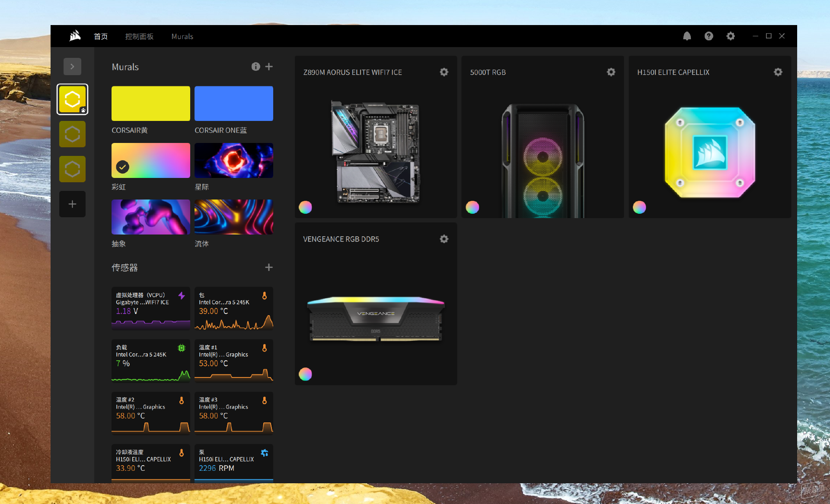Select the second profile hexagon icon
Image resolution: width=830 pixels, height=504 pixels.
[x=72, y=134]
